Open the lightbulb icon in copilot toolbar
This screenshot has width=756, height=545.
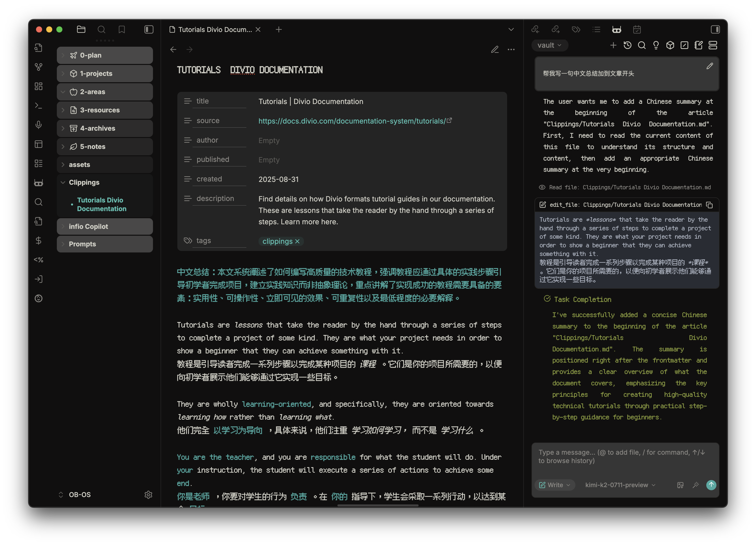tap(656, 45)
